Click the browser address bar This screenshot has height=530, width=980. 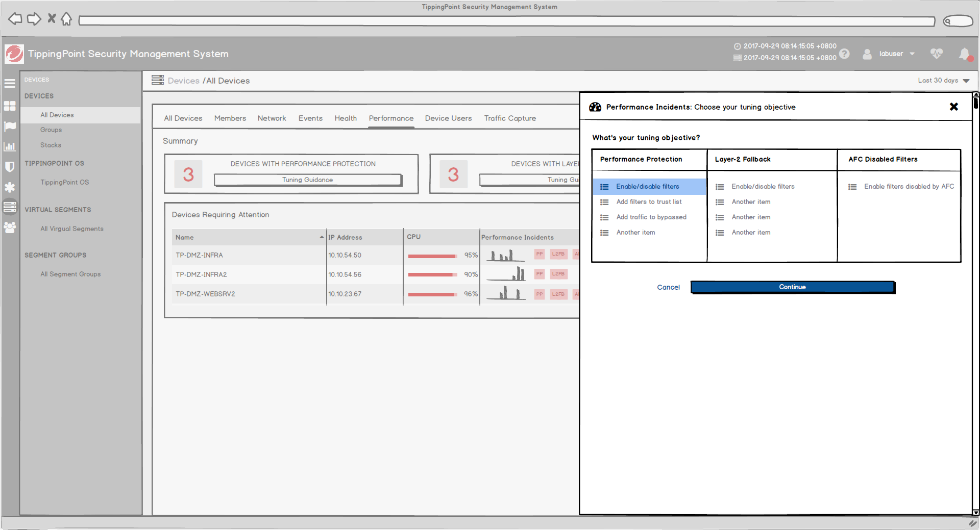pos(507,21)
